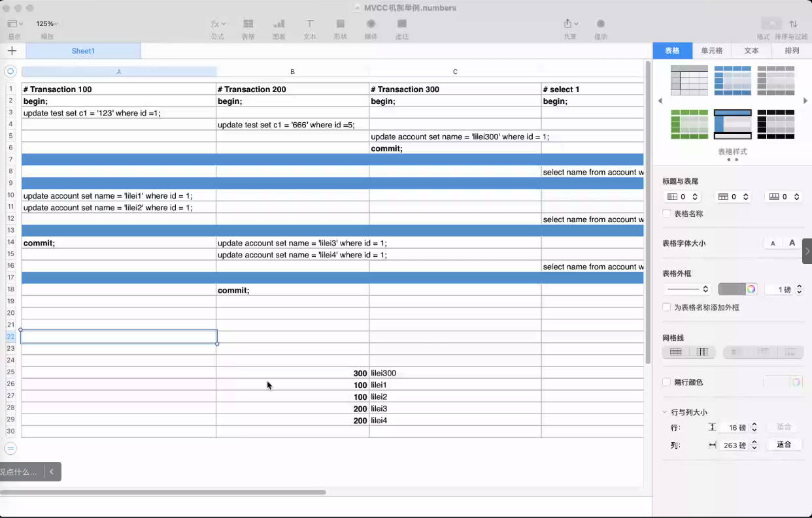This screenshot has width=812, height=518.
Task: Decrease table font size with small A
Action: tap(773, 243)
